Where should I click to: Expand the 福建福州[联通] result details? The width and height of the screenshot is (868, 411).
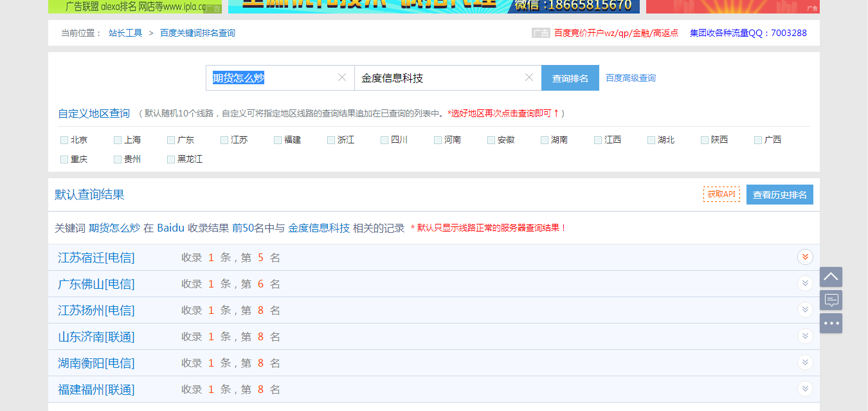pos(805,388)
